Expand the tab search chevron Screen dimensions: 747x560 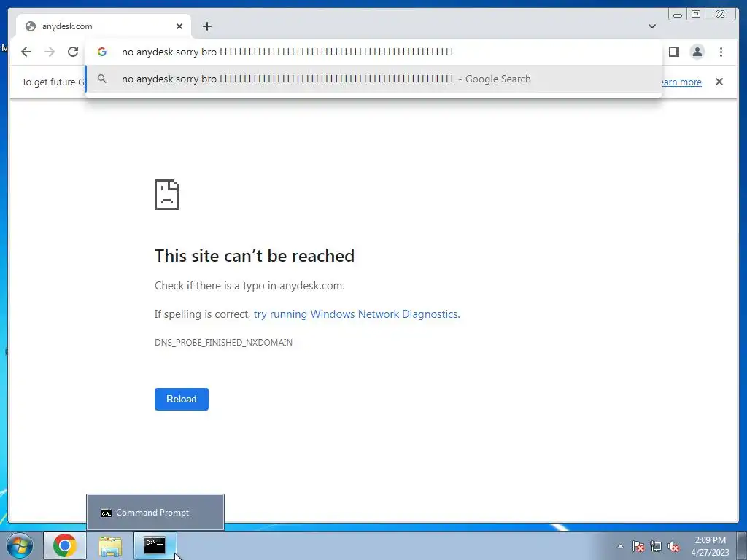point(652,26)
